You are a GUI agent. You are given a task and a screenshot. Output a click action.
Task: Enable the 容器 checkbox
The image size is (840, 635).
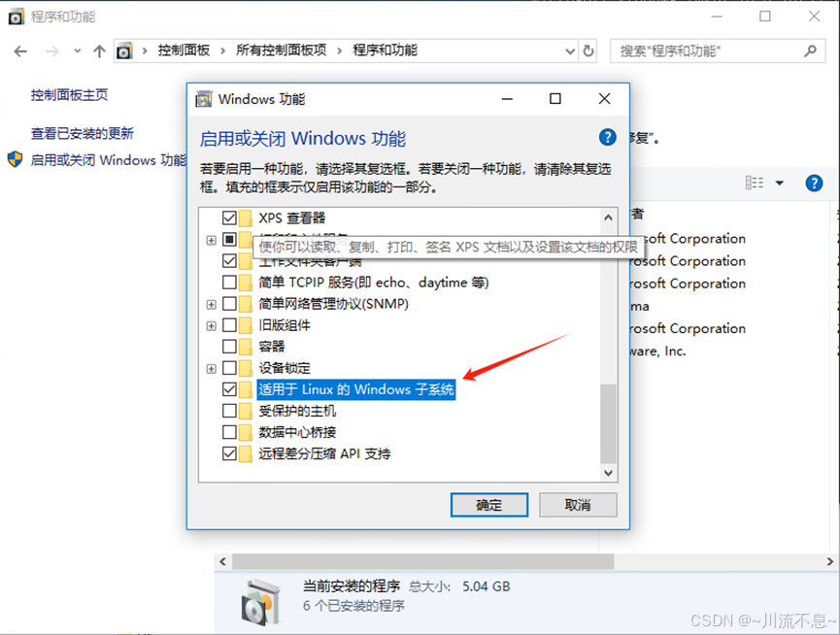point(229,347)
